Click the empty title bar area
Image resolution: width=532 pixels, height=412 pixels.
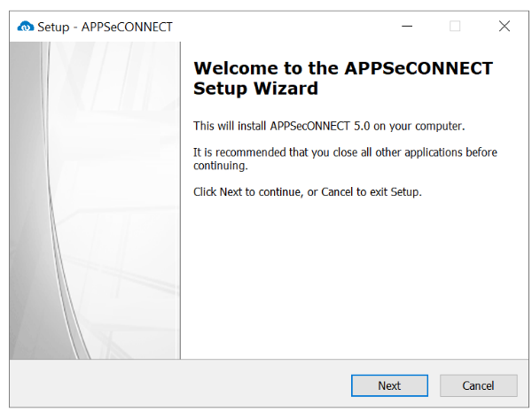click(x=284, y=27)
